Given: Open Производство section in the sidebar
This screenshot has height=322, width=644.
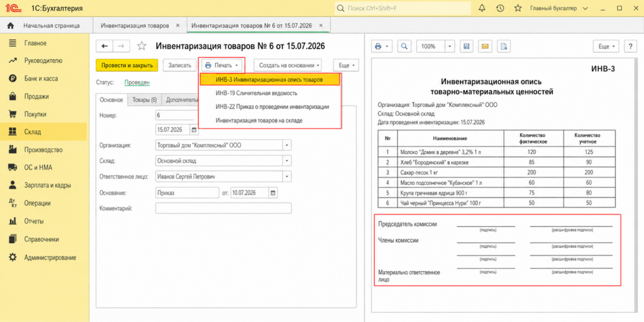Looking at the screenshot, I should (x=43, y=150).
